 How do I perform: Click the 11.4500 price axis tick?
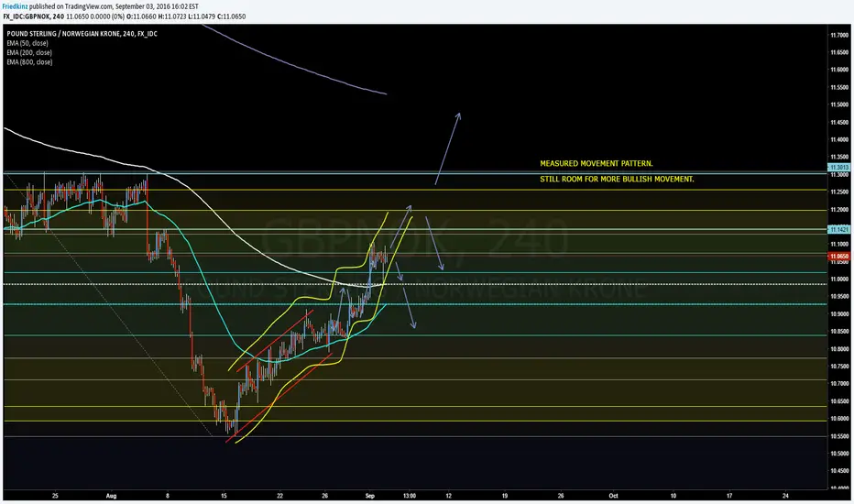tap(839, 122)
